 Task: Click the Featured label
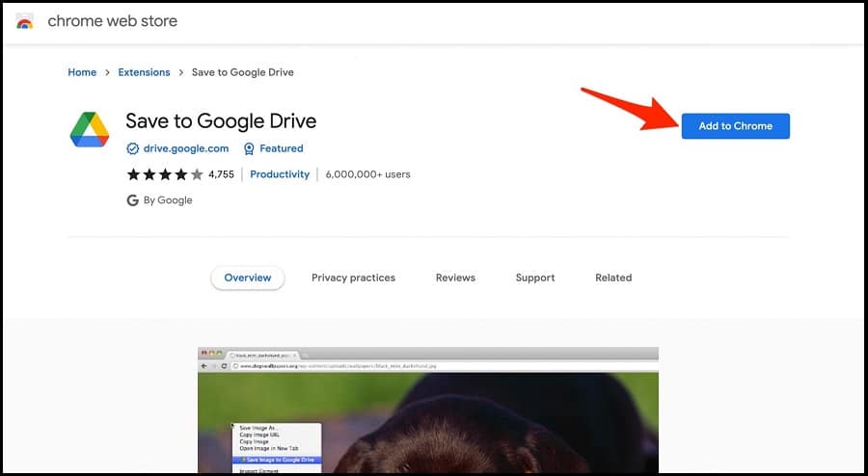click(x=282, y=148)
